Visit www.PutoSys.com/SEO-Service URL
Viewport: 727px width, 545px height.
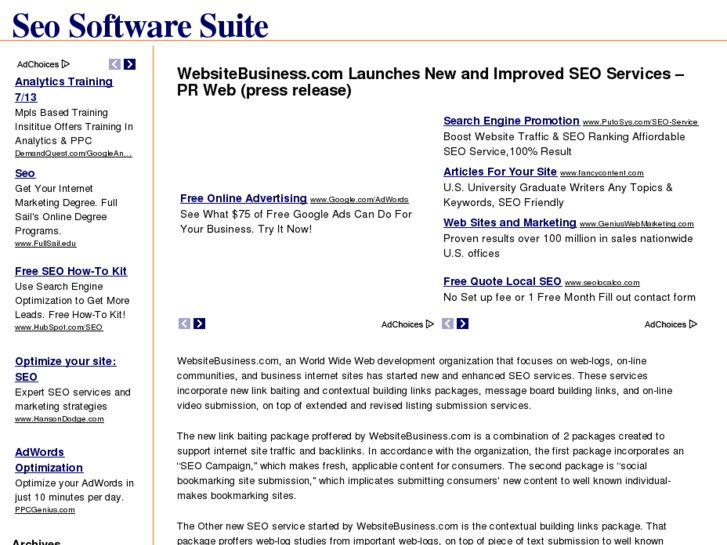click(640, 122)
